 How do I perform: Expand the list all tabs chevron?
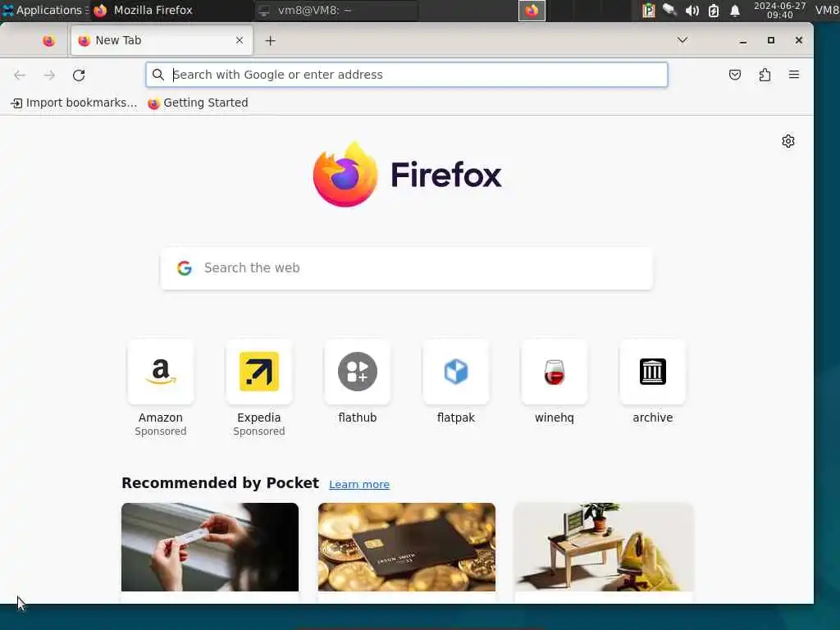[x=682, y=40]
